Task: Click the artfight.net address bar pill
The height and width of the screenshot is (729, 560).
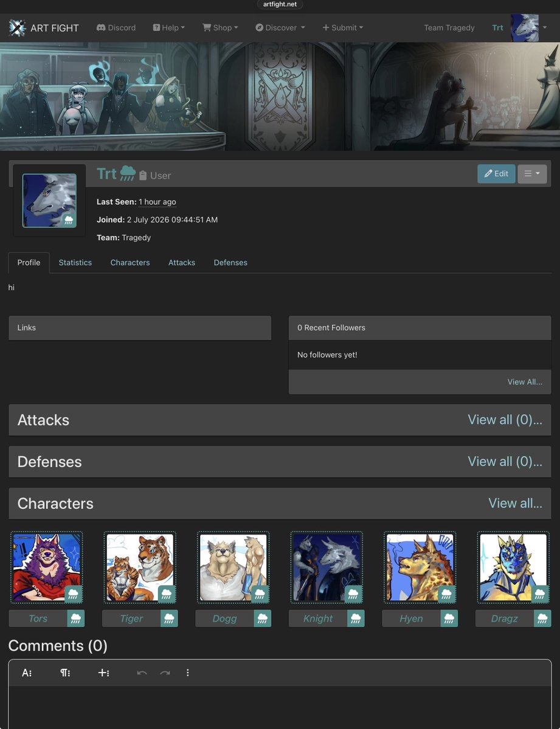Action: pyautogui.click(x=280, y=4)
